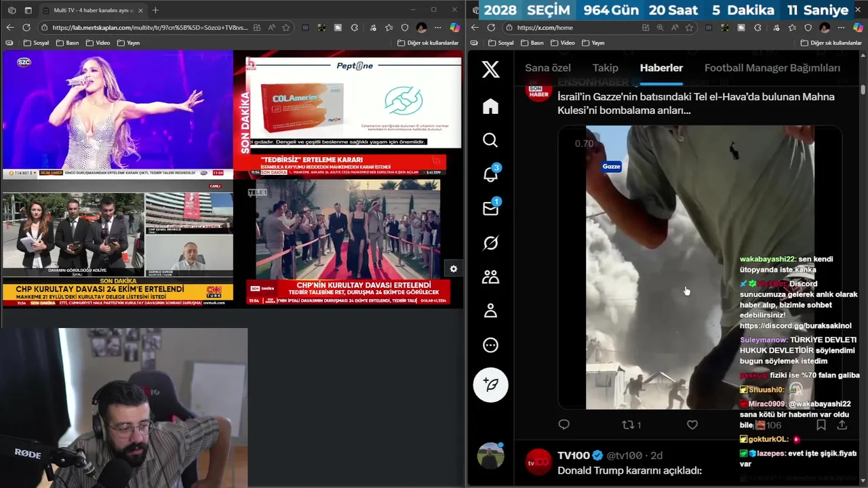This screenshot has width=868, height=488.
Task: Open Profile icon in X sidebar
Action: [x=490, y=311]
